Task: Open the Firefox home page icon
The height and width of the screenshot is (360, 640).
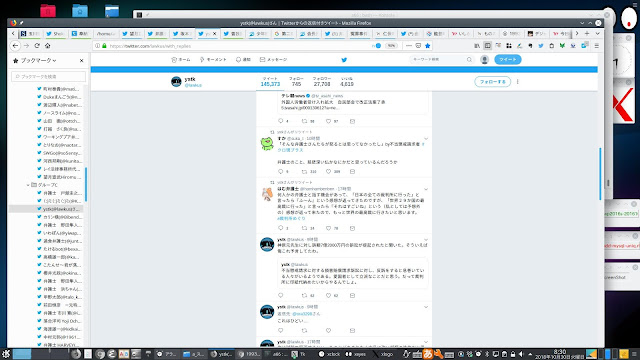Action: (x=47, y=46)
